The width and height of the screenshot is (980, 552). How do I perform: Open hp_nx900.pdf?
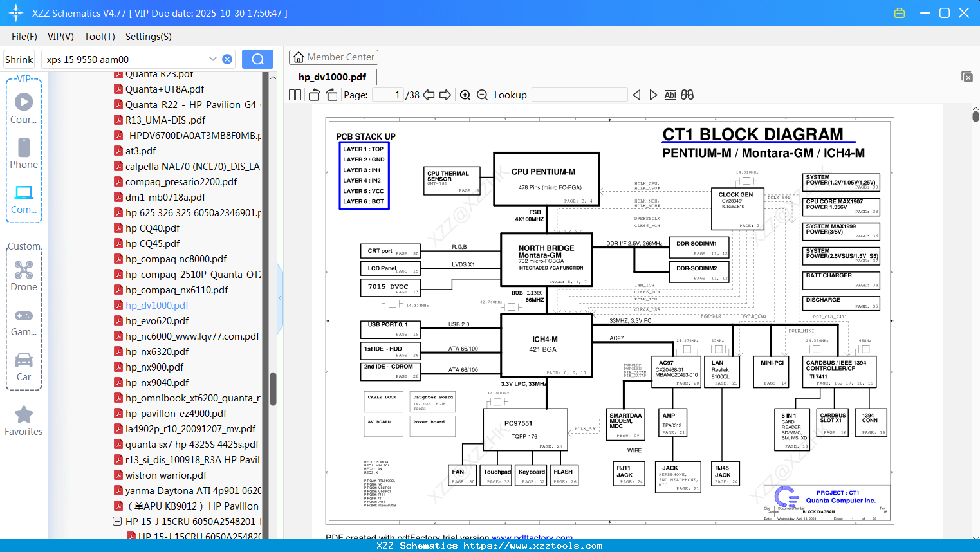pos(154,367)
